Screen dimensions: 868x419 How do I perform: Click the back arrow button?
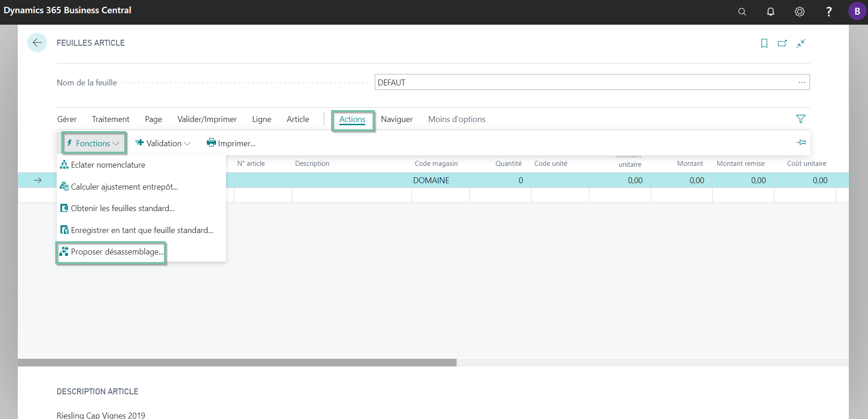(37, 42)
